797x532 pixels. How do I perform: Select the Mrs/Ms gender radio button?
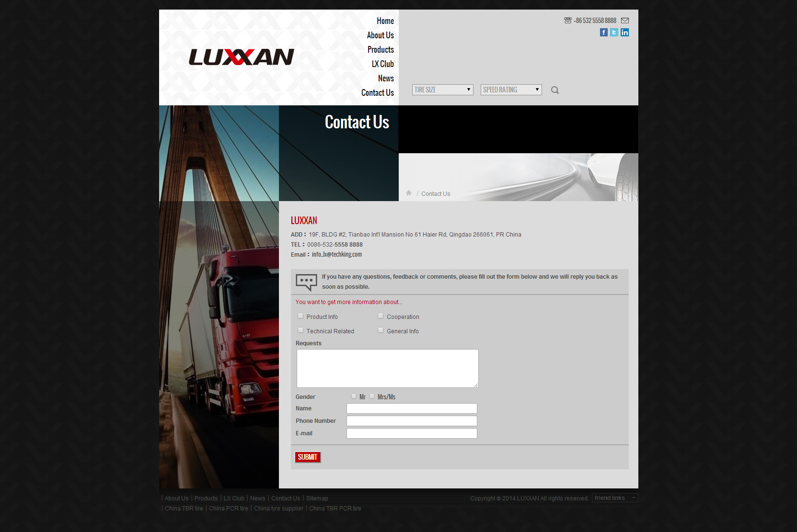372,396
